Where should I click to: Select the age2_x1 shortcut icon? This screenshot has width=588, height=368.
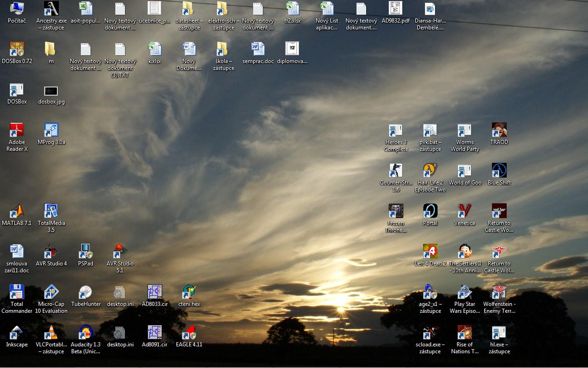pyautogui.click(x=430, y=292)
